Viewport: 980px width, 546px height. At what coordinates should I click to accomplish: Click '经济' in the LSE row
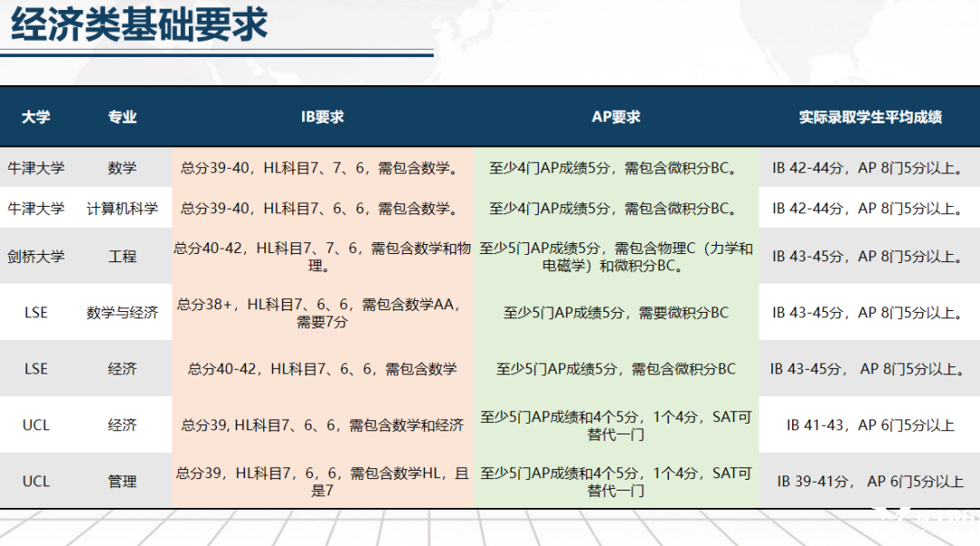(122, 368)
